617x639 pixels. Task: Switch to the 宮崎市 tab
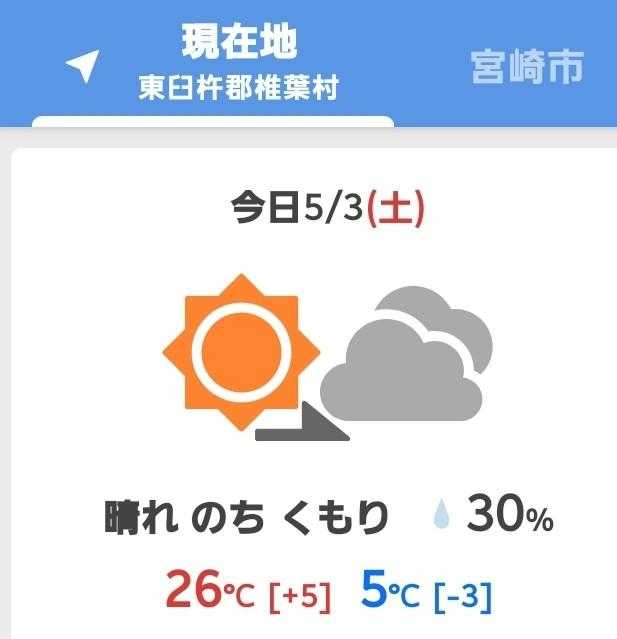527,66
